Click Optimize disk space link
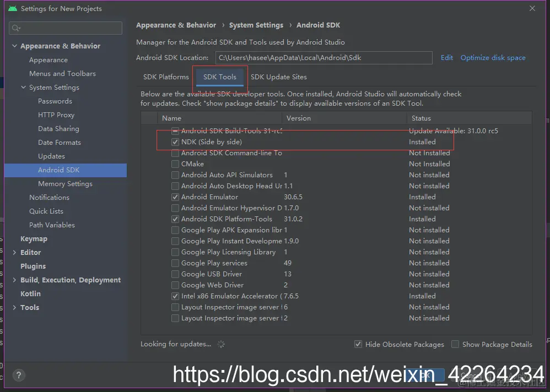This screenshot has height=392, width=550. (x=493, y=58)
